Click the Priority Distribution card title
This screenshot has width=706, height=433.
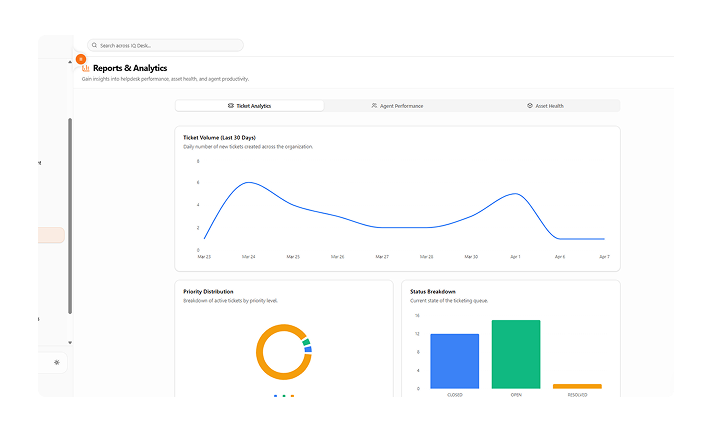point(208,292)
